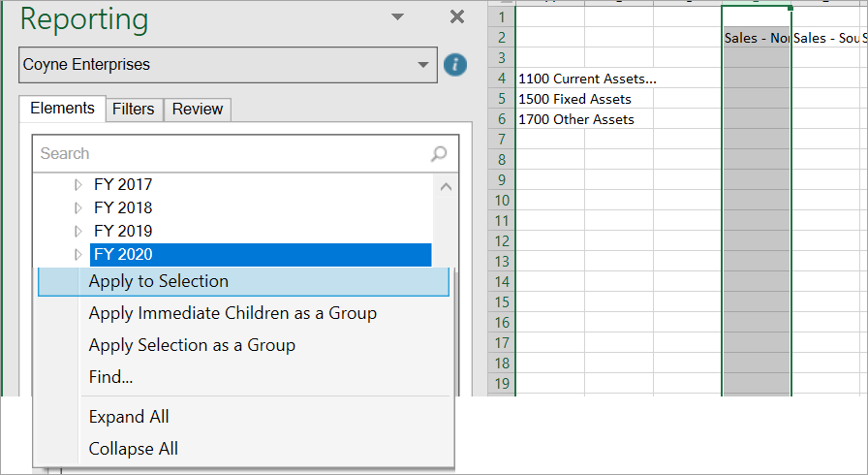This screenshot has width=868, height=475.
Task: Select row header 10
Action: point(502,201)
